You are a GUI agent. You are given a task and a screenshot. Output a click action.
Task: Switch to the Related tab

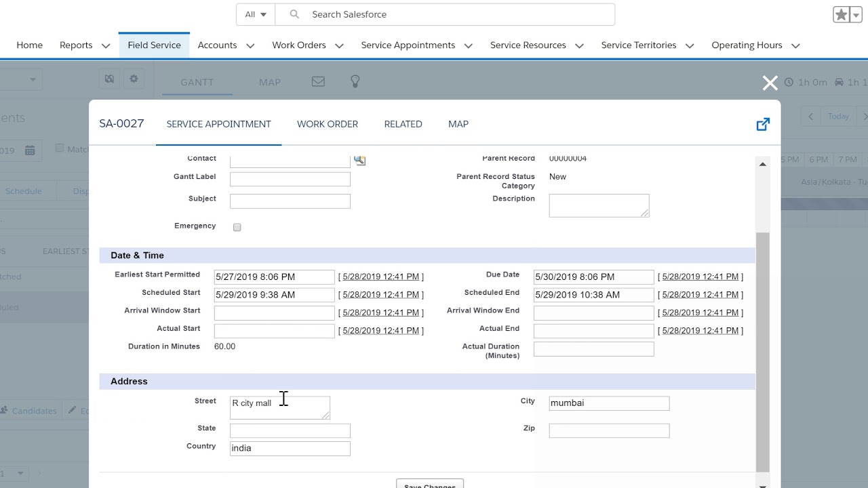tap(403, 124)
